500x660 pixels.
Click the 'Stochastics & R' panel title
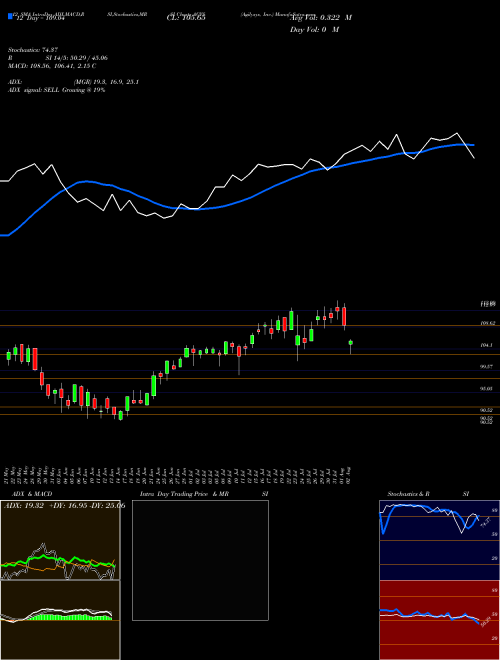click(408, 494)
